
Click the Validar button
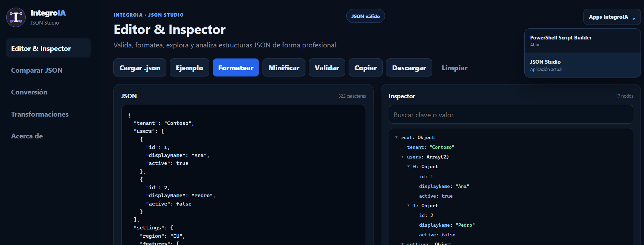[327, 67]
